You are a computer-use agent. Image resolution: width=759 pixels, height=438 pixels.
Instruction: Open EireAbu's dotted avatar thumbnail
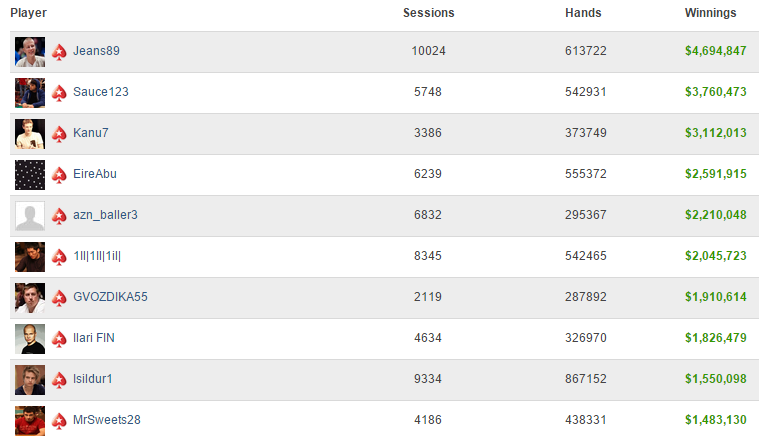[x=30, y=175]
